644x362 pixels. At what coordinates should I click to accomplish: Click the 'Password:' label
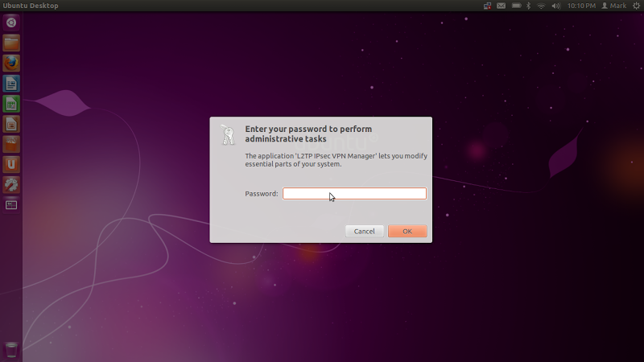pyautogui.click(x=261, y=194)
